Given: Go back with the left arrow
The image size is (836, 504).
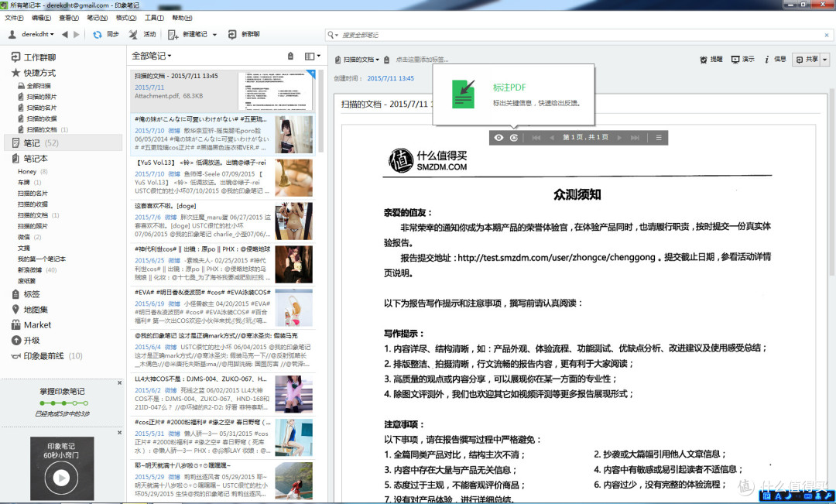Looking at the screenshot, I should 64,35.
